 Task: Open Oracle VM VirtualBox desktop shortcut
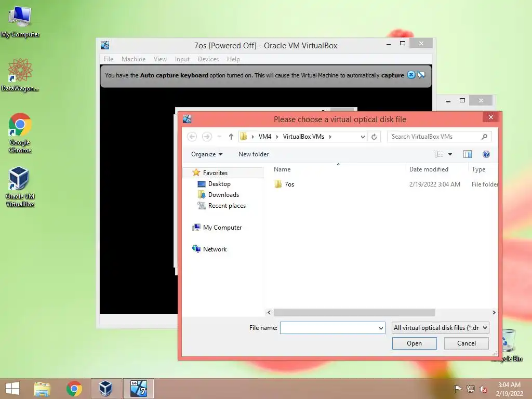coord(20,187)
